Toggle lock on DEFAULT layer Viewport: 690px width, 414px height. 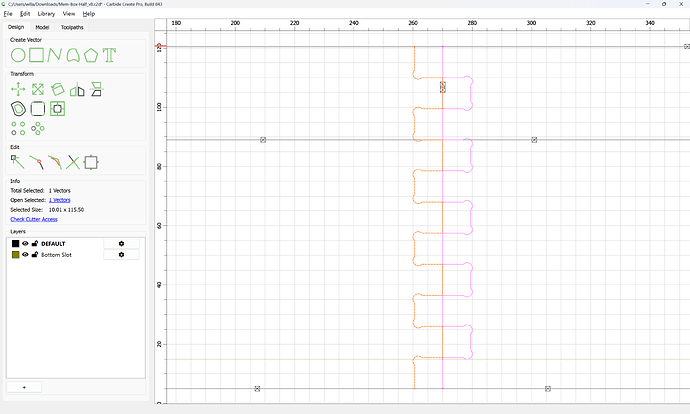[x=35, y=243]
